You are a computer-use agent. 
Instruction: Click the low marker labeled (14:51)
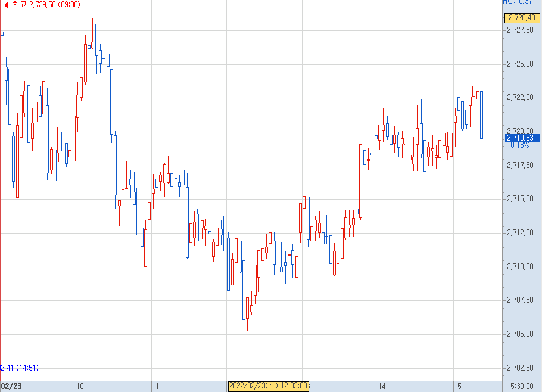point(19,368)
